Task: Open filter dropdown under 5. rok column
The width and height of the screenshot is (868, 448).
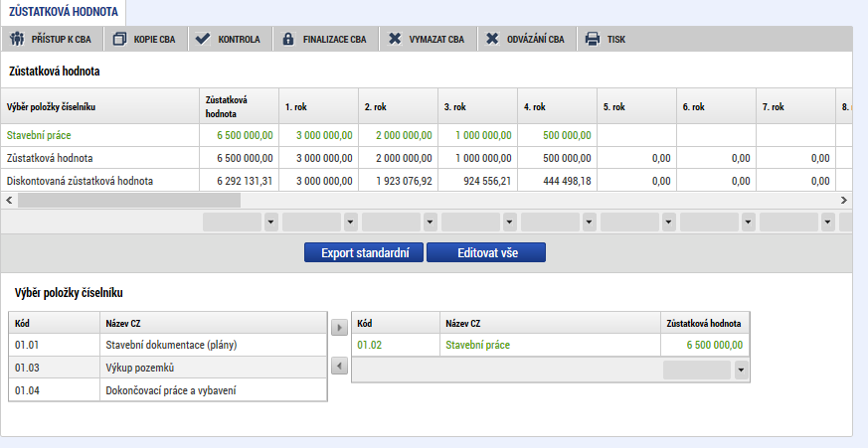Action: pyautogui.click(x=669, y=223)
